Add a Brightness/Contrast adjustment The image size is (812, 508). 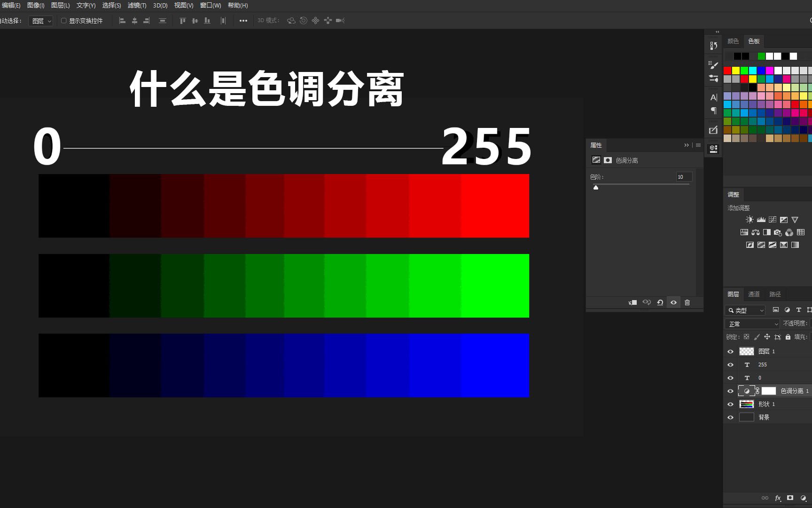tap(750, 220)
